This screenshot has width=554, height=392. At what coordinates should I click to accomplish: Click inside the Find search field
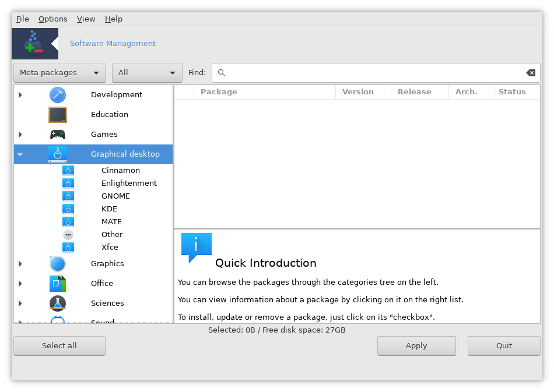click(x=376, y=73)
